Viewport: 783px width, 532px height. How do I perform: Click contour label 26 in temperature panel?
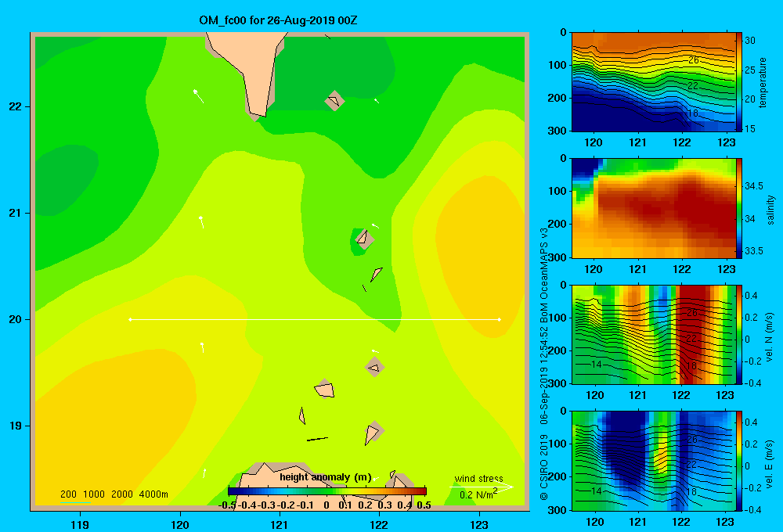(693, 60)
